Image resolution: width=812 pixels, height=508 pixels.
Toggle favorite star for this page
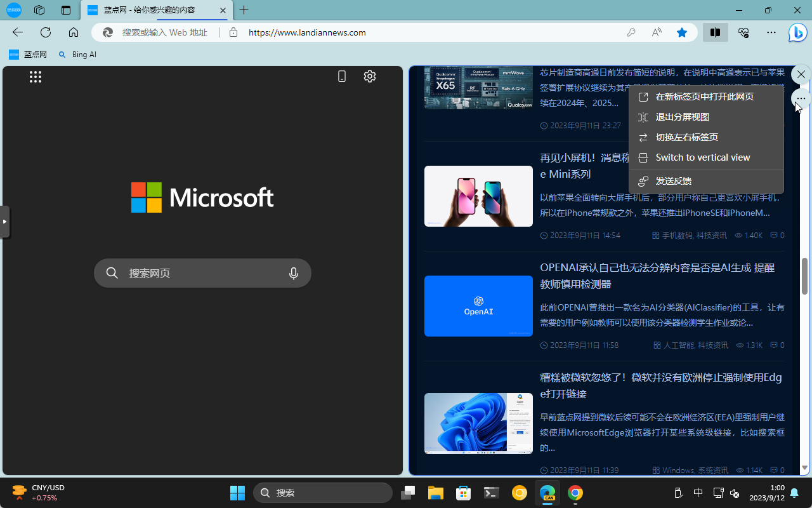tap(682, 32)
